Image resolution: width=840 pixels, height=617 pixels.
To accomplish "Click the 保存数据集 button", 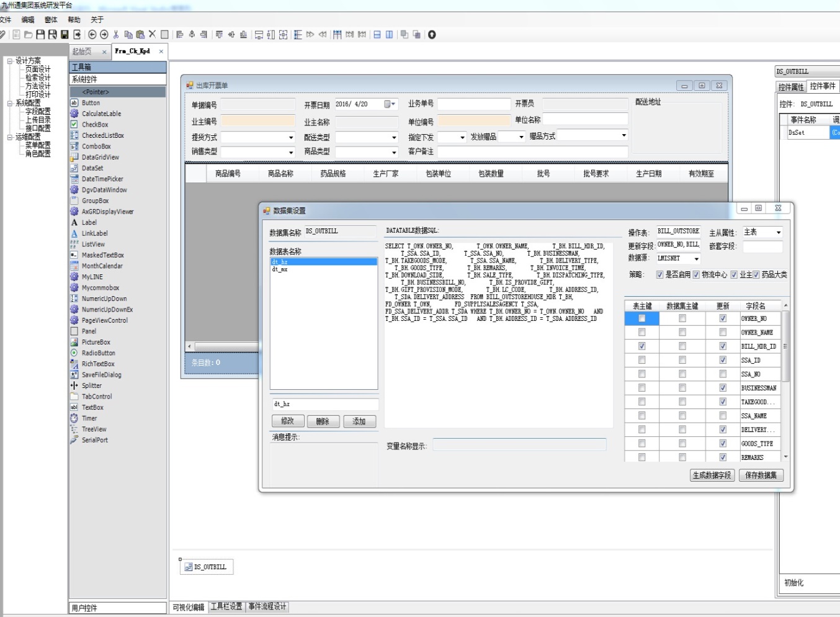I will 761,475.
